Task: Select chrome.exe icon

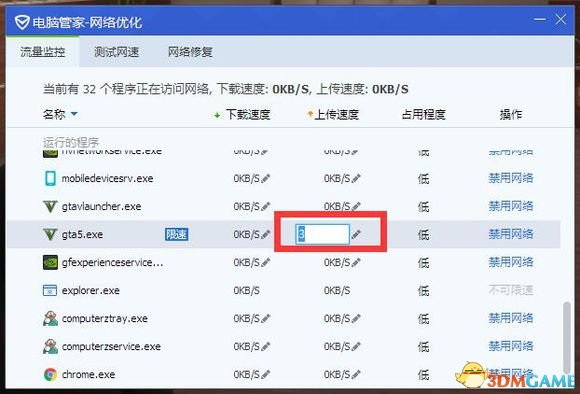Action: (50, 374)
